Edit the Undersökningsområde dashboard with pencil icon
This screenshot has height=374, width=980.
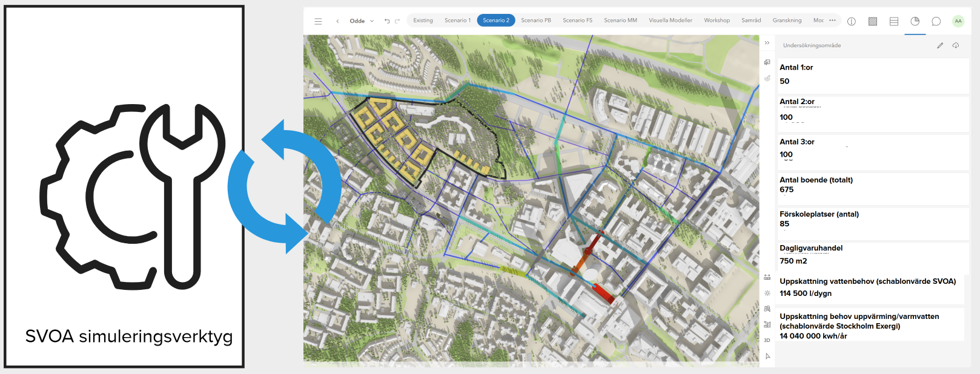tap(940, 45)
